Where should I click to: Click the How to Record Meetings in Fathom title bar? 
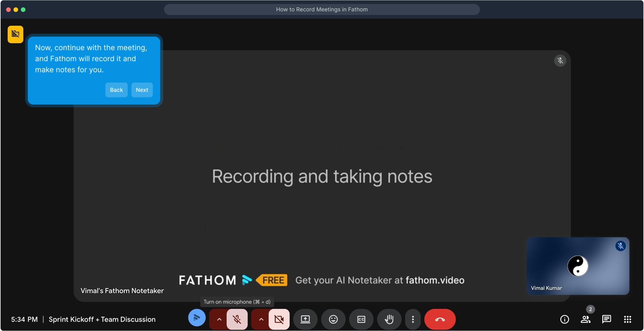click(x=322, y=10)
